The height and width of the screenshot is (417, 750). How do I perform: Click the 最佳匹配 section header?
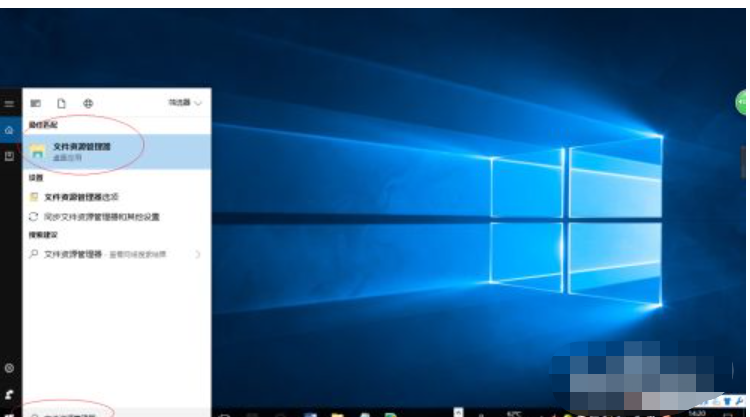click(43, 125)
